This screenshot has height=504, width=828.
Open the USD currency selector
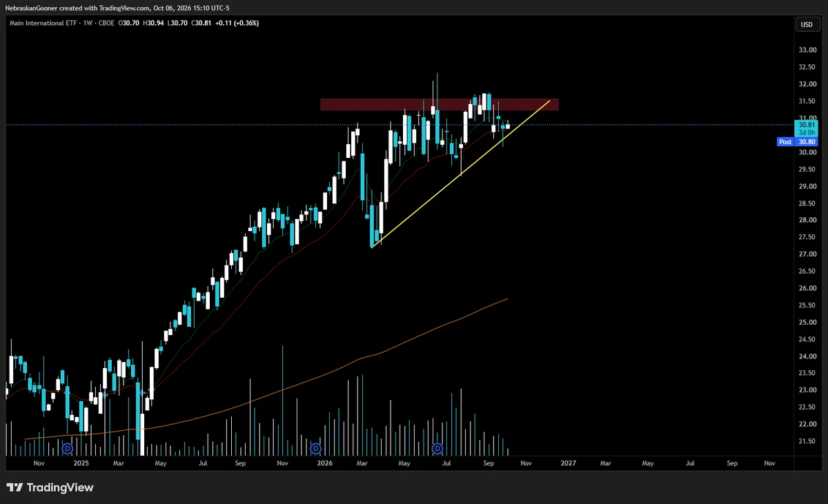tap(806, 24)
